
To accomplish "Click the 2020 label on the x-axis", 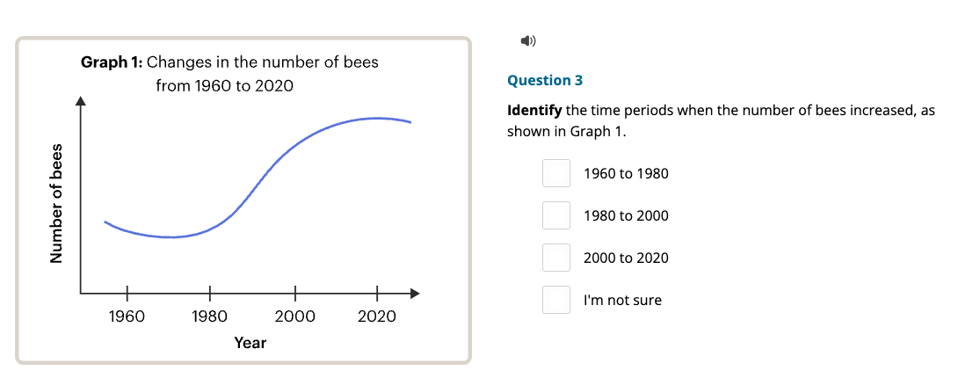I will [377, 316].
